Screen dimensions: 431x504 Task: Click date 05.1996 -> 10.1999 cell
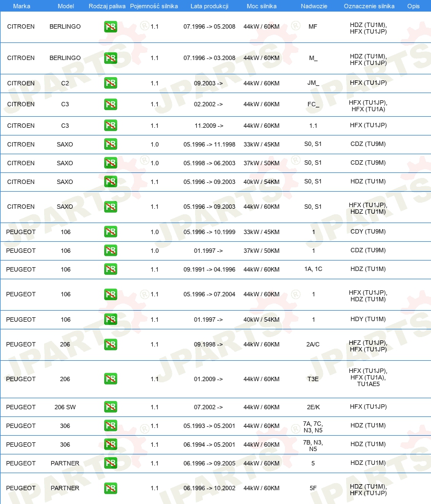point(209,232)
